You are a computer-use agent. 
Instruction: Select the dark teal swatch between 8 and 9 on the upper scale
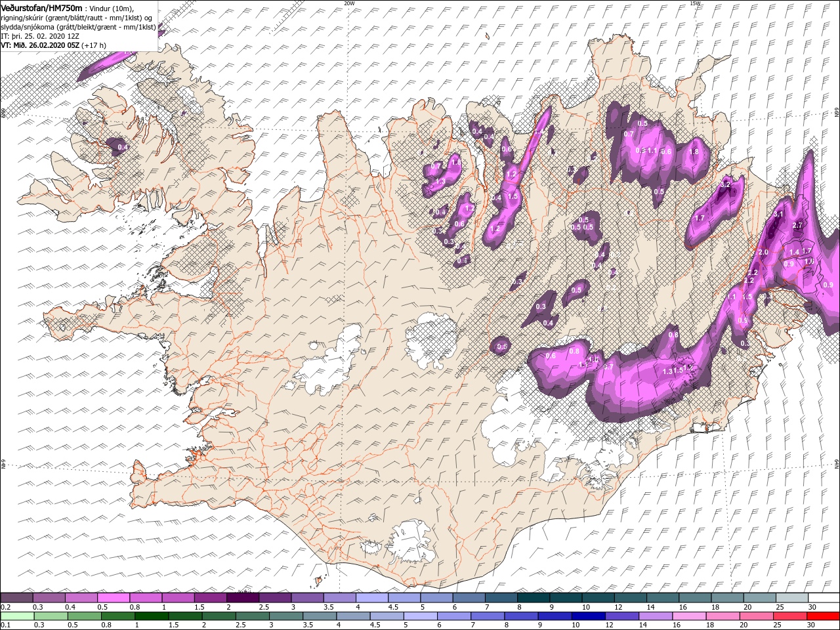tap(533, 598)
